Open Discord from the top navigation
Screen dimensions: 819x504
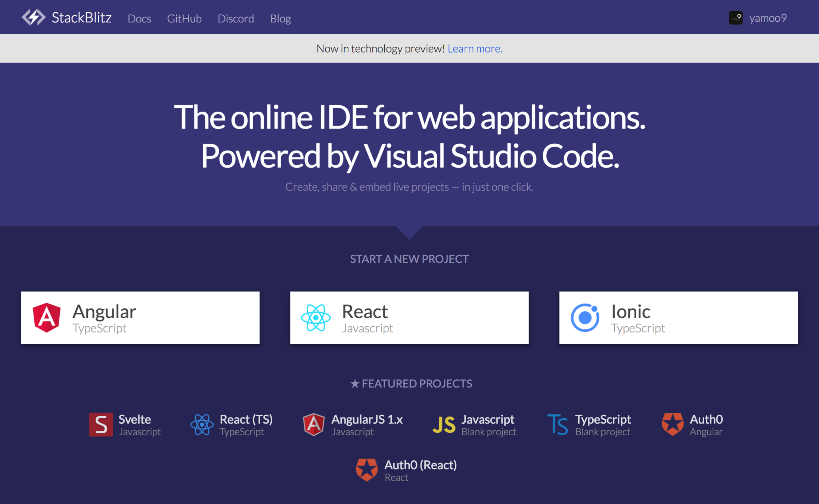[x=236, y=18]
